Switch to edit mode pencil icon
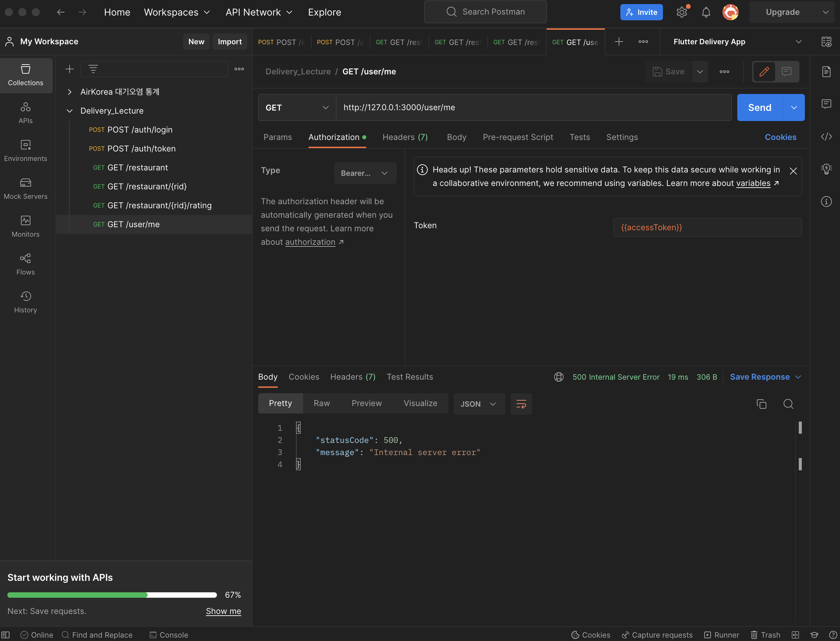Screen dimensions: 840x641 tap(764, 71)
